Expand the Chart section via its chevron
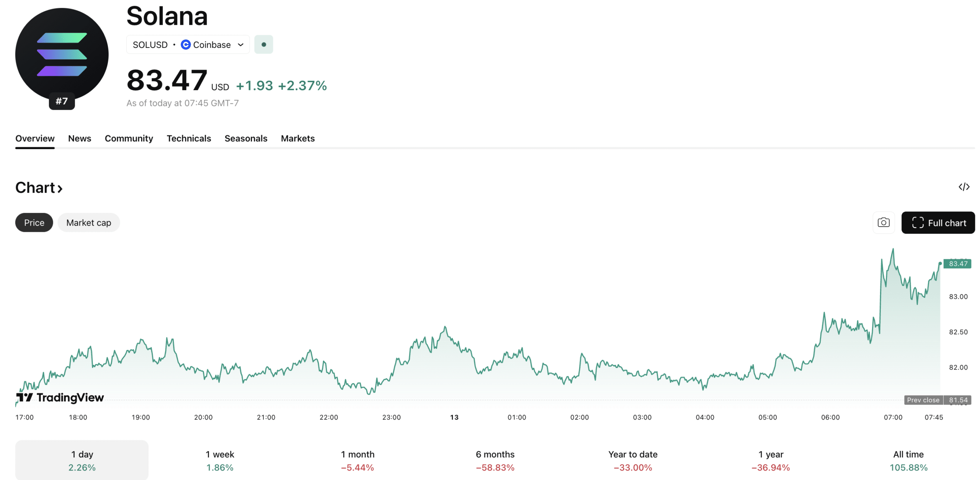The height and width of the screenshot is (480, 980). pyautogui.click(x=60, y=188)
